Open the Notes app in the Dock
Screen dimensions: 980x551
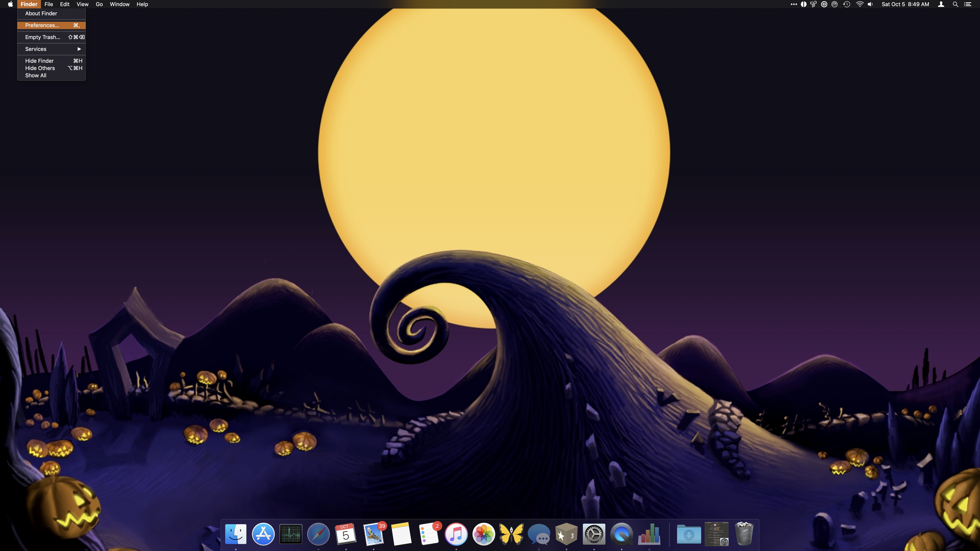click(401, 534)
